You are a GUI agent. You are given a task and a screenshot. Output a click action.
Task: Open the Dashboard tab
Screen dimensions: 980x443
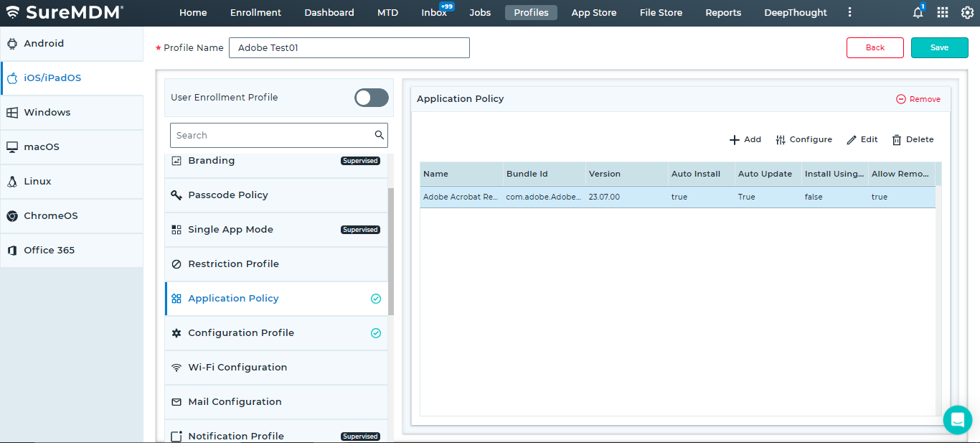point(329,12)
